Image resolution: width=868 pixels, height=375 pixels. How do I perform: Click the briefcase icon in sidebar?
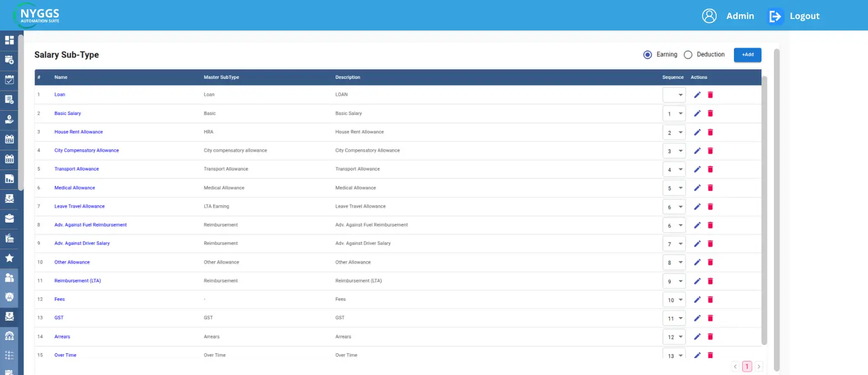click(x=9, y=218)
